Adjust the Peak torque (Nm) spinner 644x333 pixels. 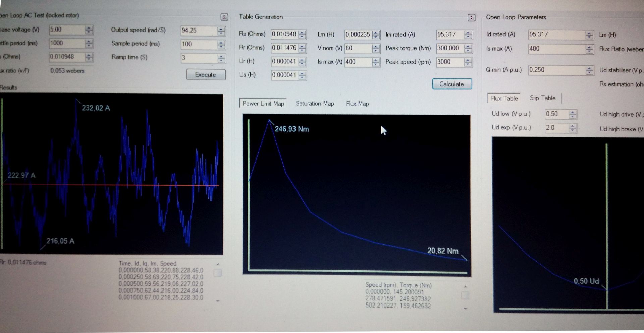(468, 49)
